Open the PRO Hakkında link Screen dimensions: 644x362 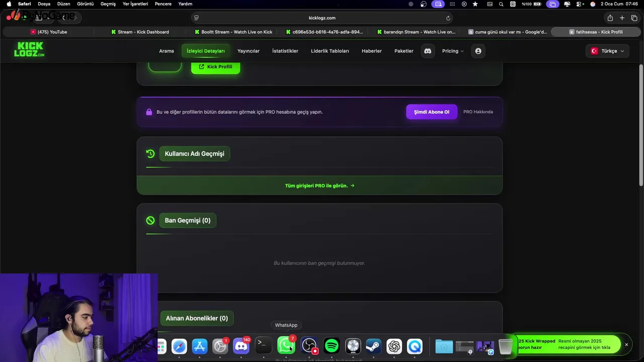pyautogui.click(x=478, y=112)
